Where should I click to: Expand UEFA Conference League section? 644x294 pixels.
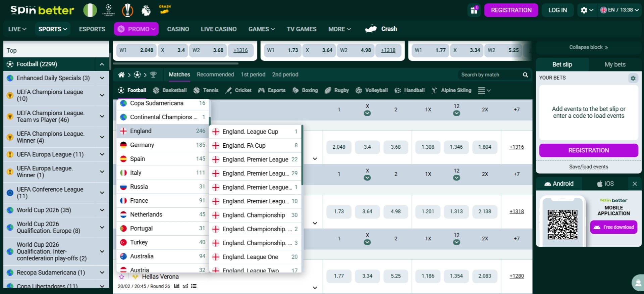pyautogui.click(x=102, y=193)
